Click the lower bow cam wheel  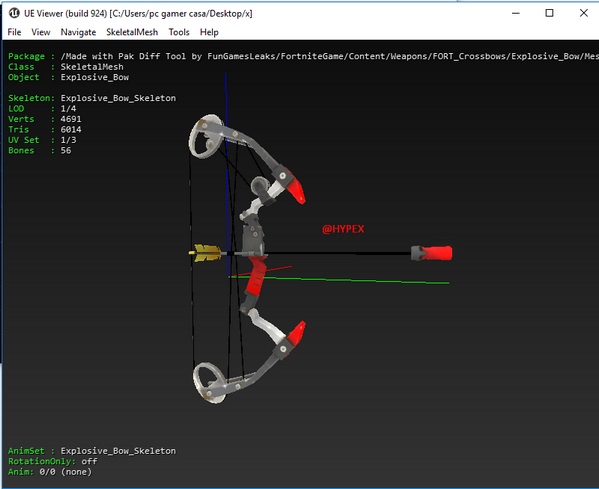coord(209,382)
